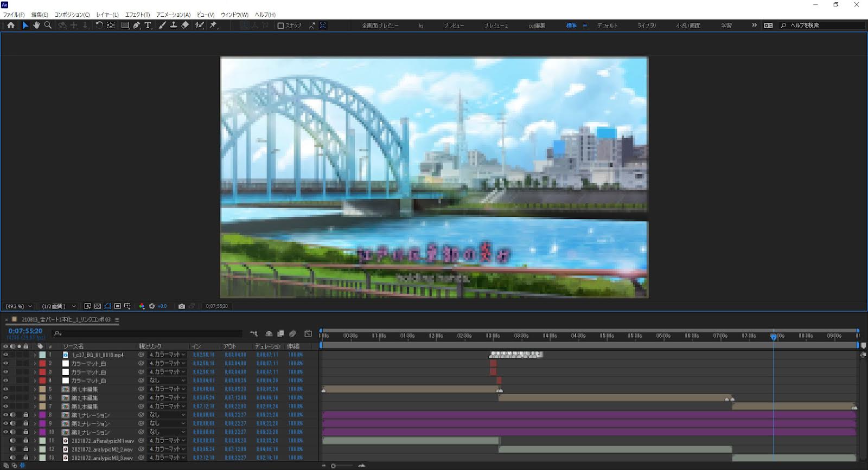
Task: Click the blue exposure value +0.0
Action: [162, 306]
